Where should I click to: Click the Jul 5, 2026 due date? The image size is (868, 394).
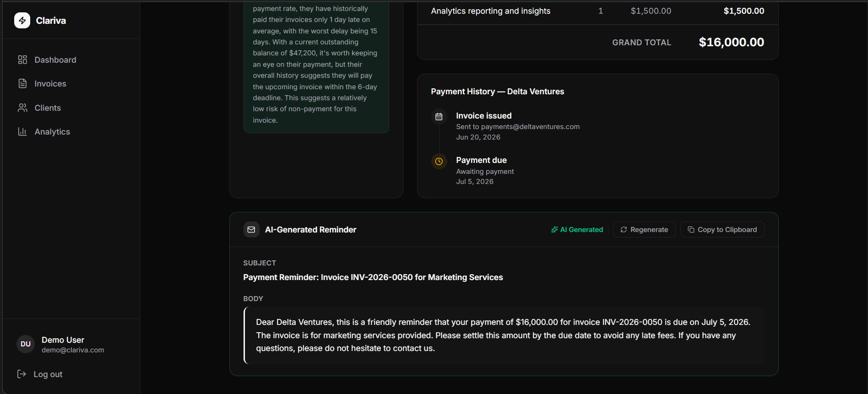click(475, 182)
